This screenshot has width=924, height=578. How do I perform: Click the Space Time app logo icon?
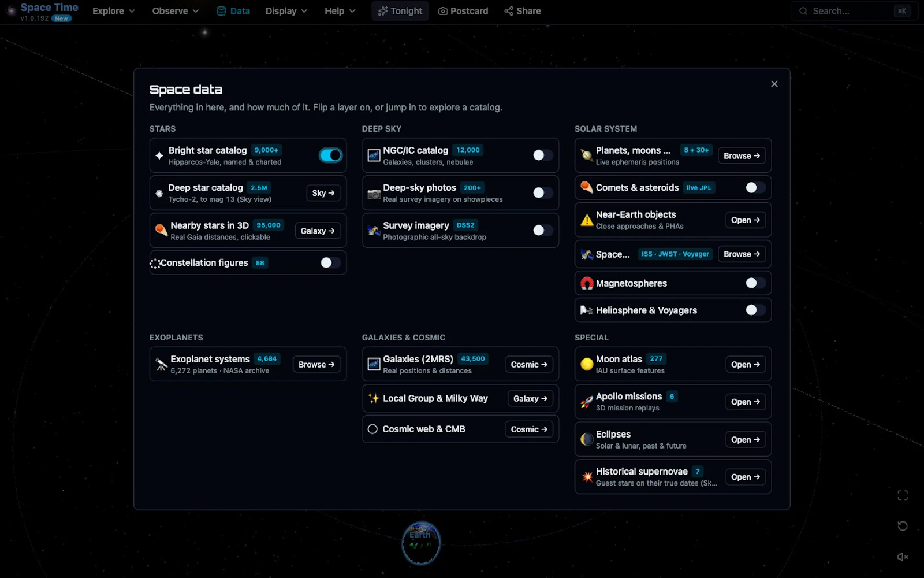point(11,11)
